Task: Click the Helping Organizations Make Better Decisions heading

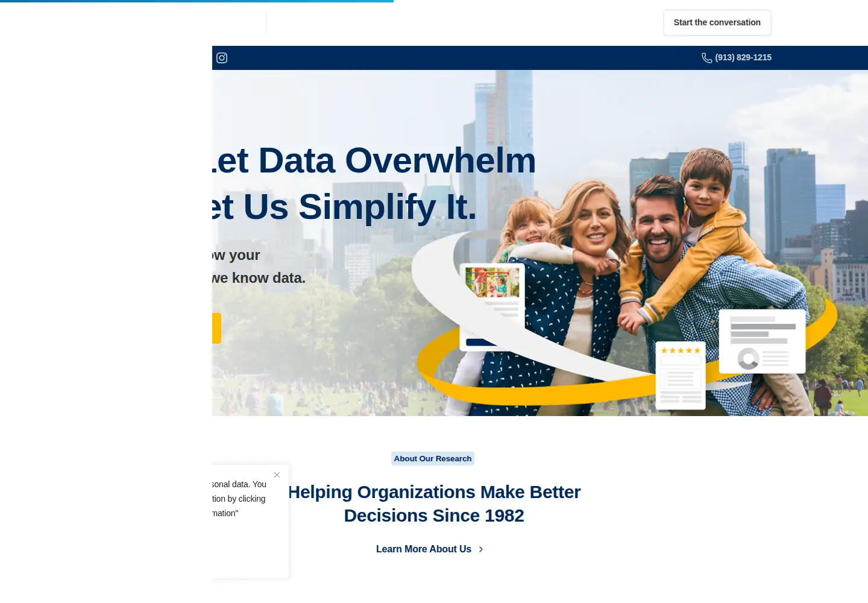Action: 434,504
